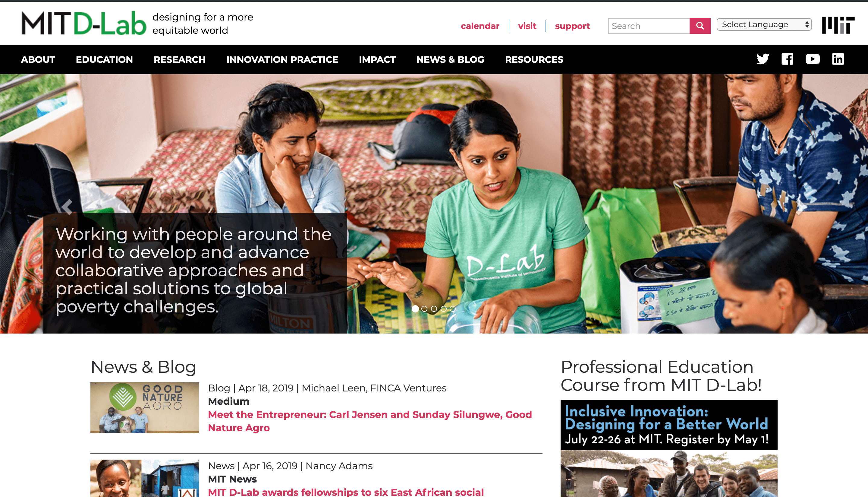The image size is (868, 497).
Task: Advance carousel with right arrow
Action: pyautogui.click(x=800, y=207)
